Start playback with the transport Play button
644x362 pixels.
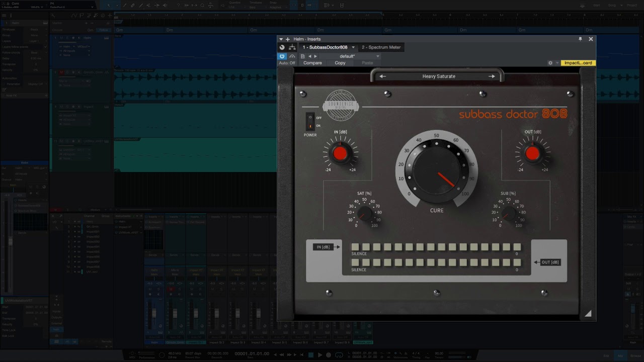[x=320, y=355]
